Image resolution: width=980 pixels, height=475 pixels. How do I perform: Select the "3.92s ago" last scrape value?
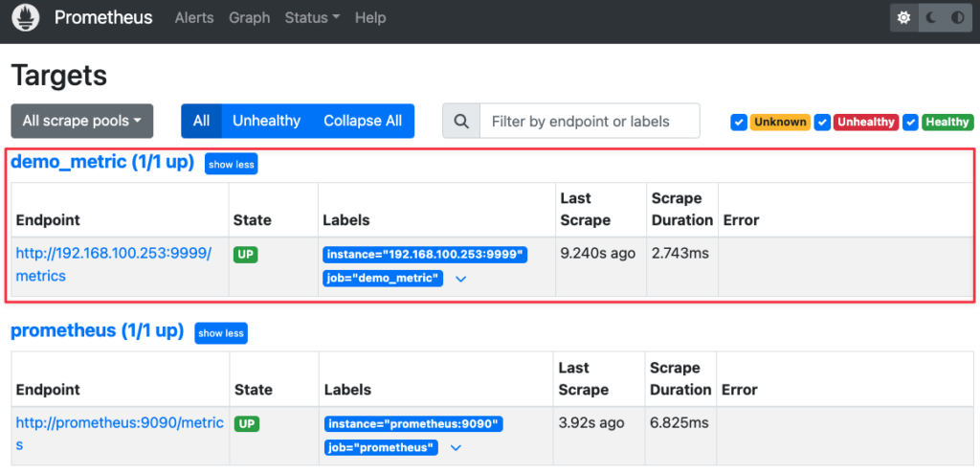tap(591, 422)
